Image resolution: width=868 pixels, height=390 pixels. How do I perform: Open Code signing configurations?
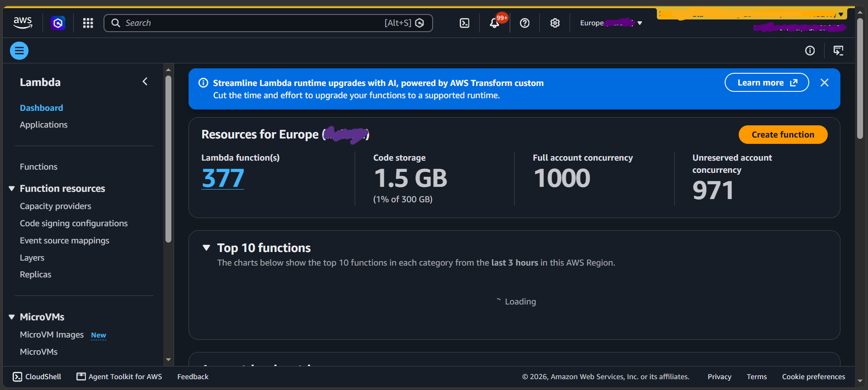pyautogui.click(x=74, y=223)
